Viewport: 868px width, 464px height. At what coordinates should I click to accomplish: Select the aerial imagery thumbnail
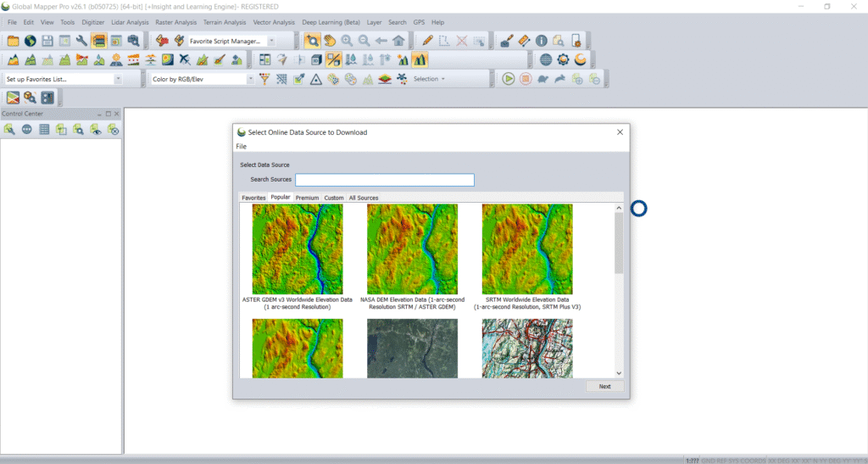[413, 349]
